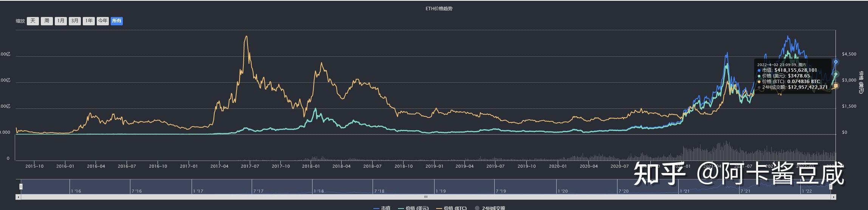
Task: Click tooltip value 0.074836 BTC
Action: click(803, 82)
